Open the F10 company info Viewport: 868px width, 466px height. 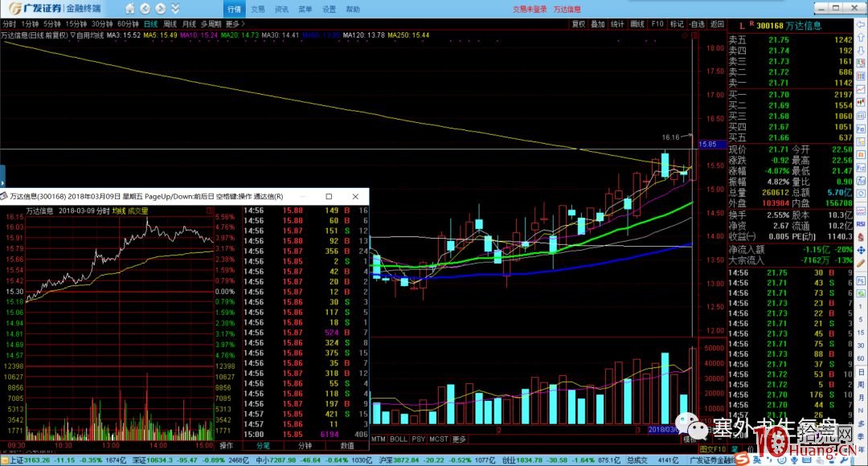657,24
